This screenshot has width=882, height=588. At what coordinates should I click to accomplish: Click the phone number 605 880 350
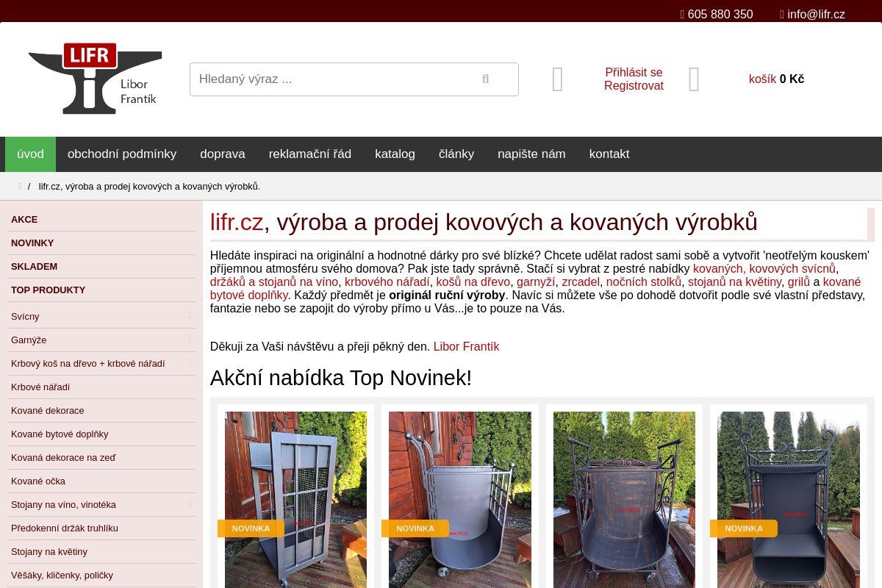(720, 14)
